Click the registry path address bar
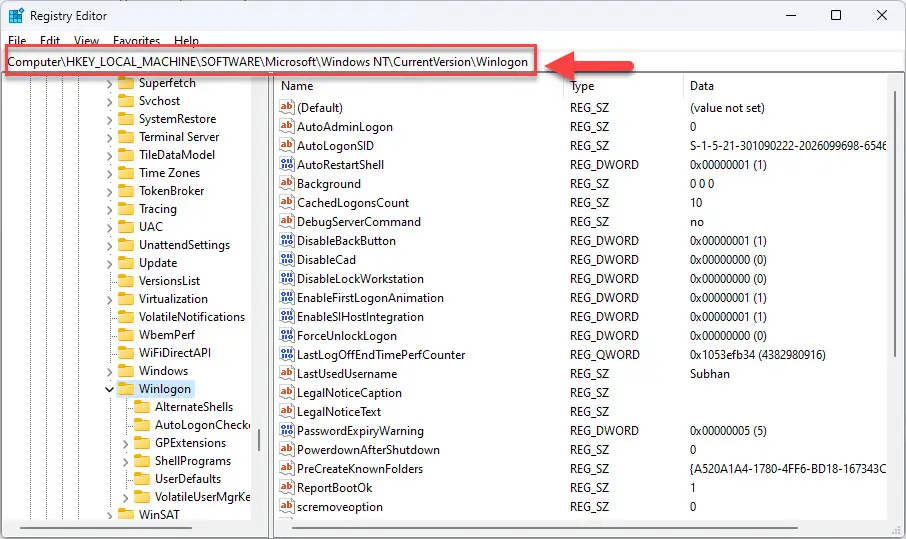 pos(268,62)
